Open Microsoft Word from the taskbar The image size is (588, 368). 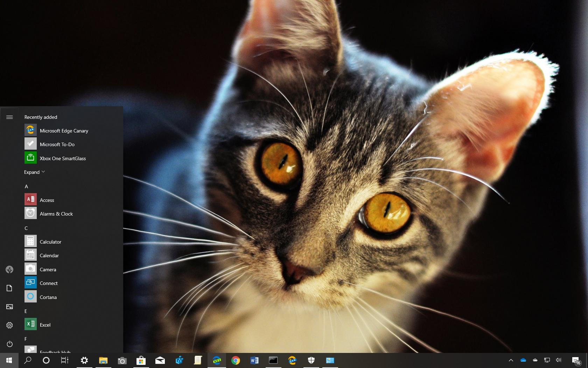coord(254,360)
